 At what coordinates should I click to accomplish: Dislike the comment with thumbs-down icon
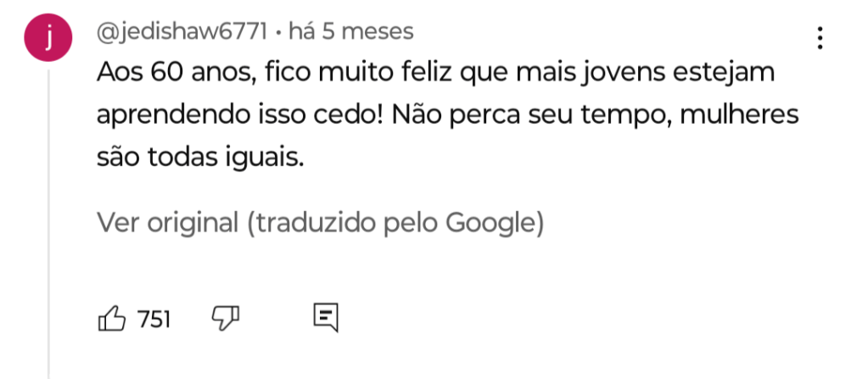click(x=225, y=318)
